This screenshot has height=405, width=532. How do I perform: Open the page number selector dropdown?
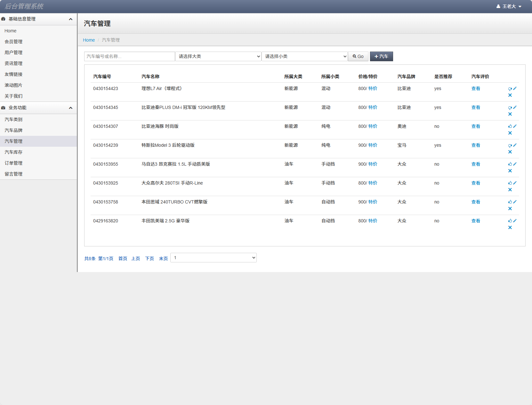(214, 258)
